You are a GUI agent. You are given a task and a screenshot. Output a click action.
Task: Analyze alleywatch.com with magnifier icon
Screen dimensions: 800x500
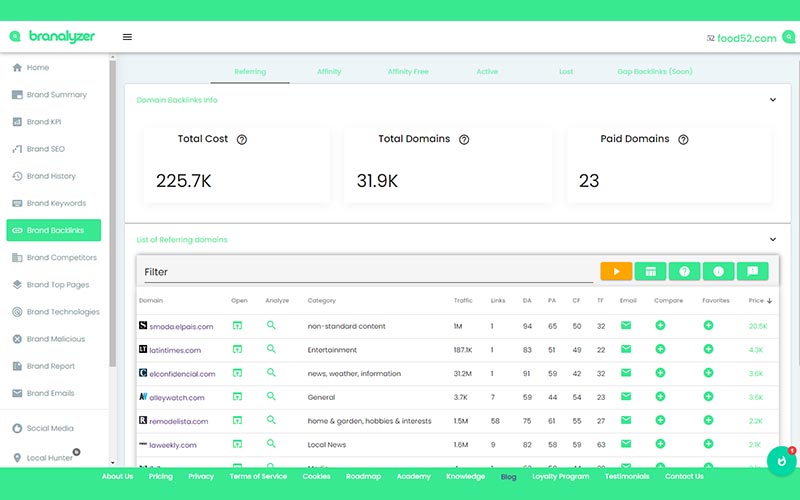click(271, 396)
